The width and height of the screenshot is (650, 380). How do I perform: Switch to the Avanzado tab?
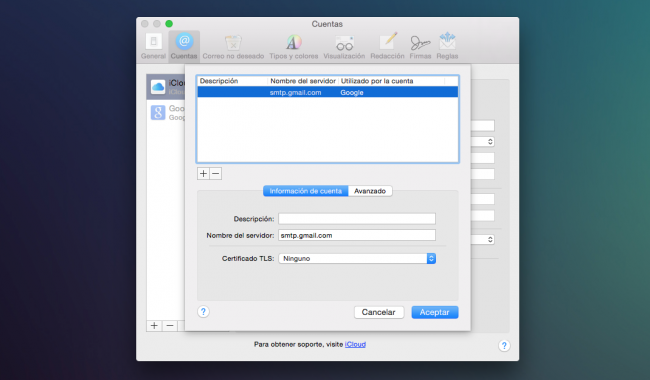click(370, 191)
